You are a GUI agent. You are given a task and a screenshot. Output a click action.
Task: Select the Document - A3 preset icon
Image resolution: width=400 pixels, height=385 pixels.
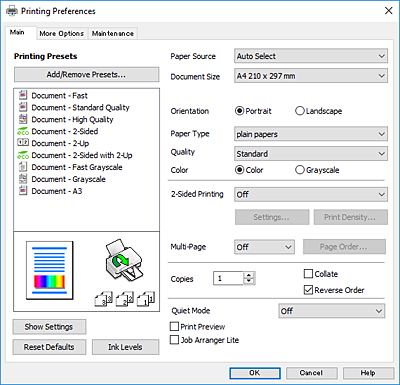click(x=23, y=191)
